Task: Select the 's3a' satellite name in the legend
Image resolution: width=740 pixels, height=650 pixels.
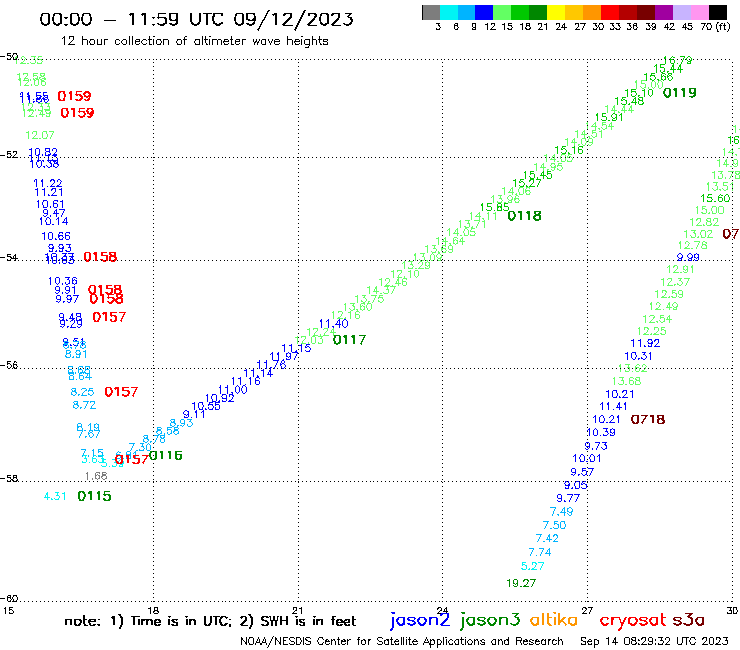Action: click(x=688, y=620)
